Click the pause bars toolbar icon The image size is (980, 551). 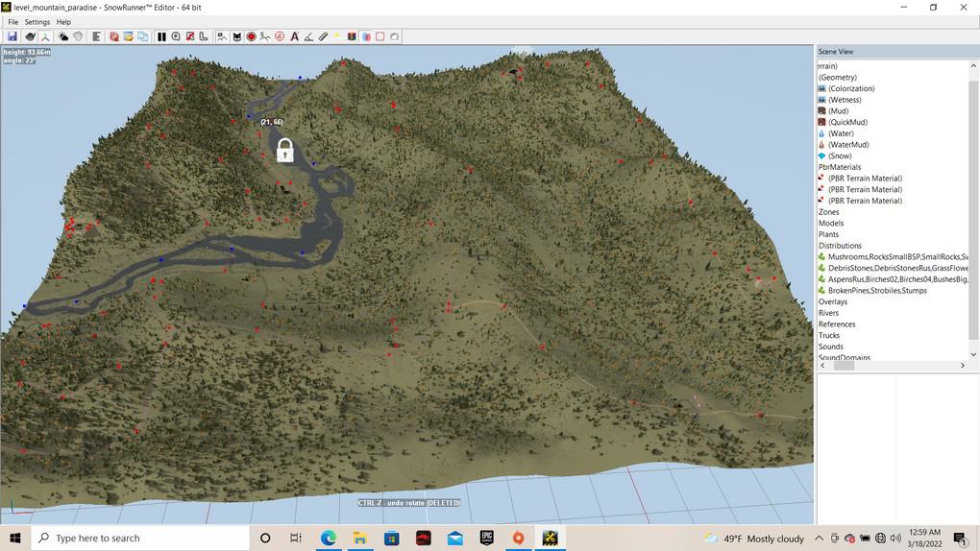point(161,36)
